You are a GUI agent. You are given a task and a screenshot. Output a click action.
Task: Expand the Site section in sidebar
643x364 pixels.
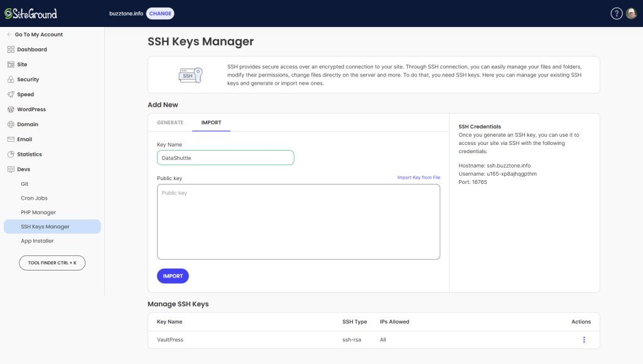pyautogui.click(x=22, y=65)
